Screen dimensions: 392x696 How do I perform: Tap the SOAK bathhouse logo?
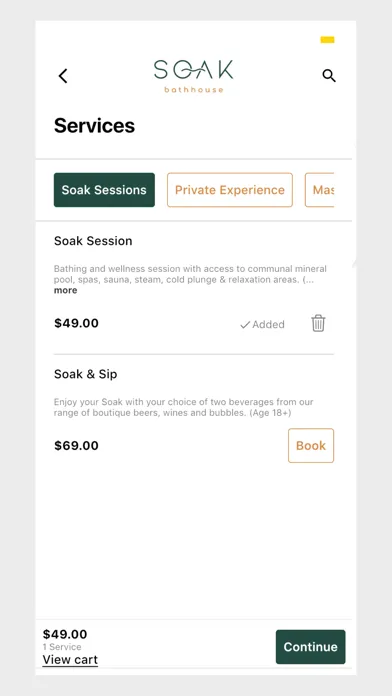(193, 76)
